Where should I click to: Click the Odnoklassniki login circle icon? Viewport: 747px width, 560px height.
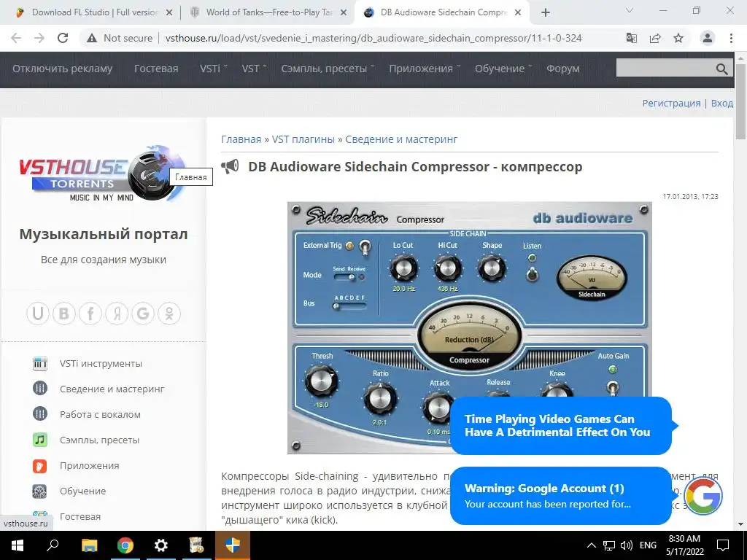[x=169, y=314]
